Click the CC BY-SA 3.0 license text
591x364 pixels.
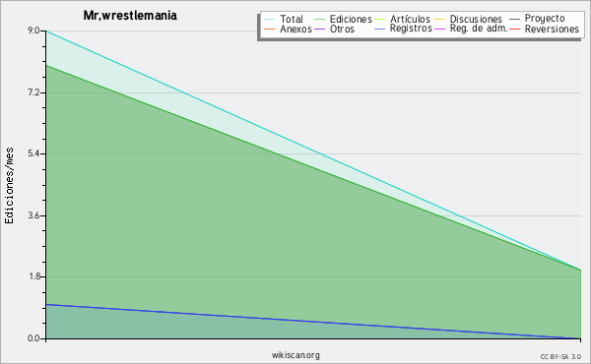coord(560,357)
